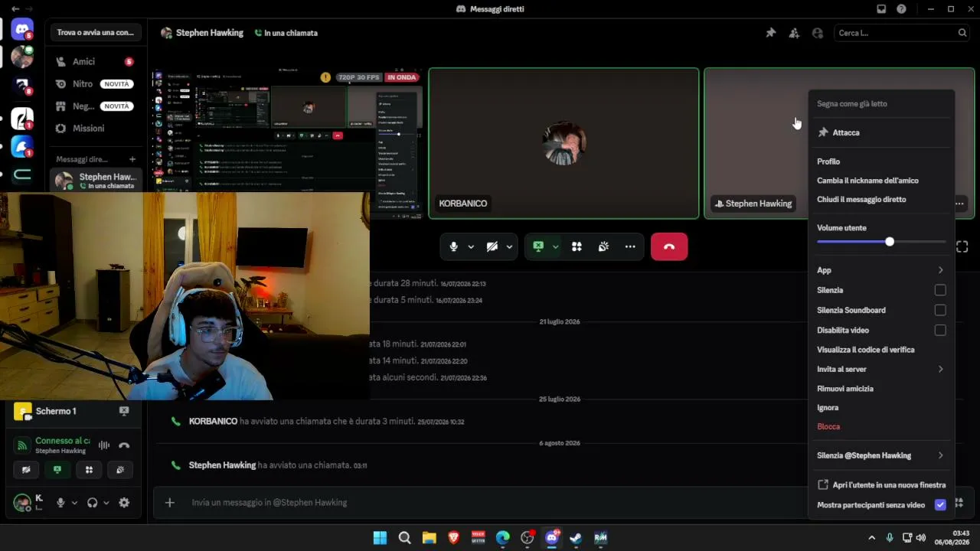Viewport: 980px width, 551px height.
Task: Tick the Silenzia checkbox
Action: click(940, 290)
